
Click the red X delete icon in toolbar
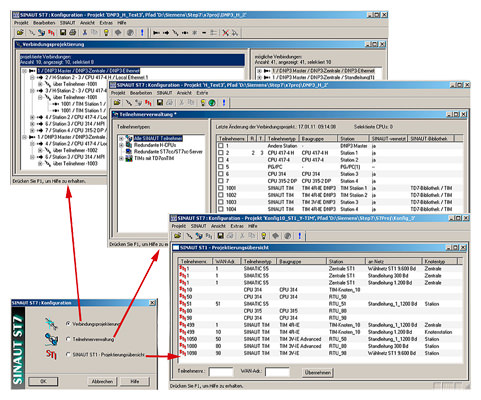226,33
